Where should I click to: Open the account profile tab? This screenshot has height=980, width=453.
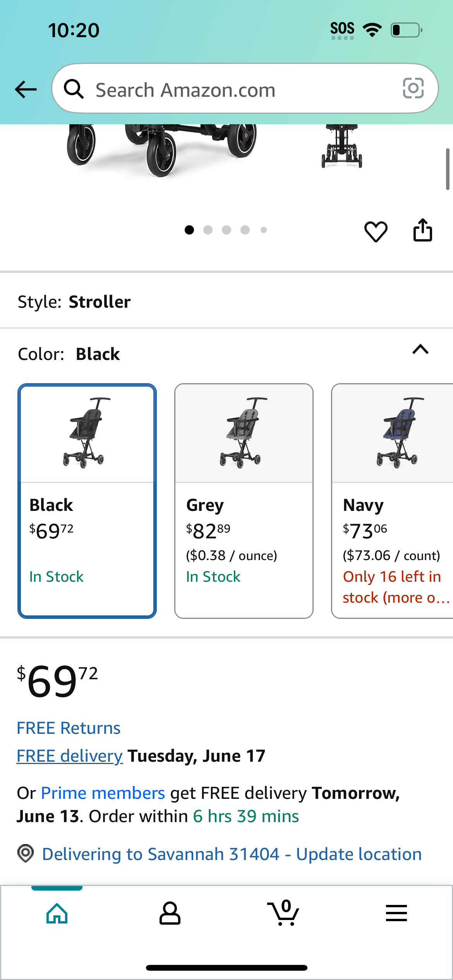coord(170,913)
